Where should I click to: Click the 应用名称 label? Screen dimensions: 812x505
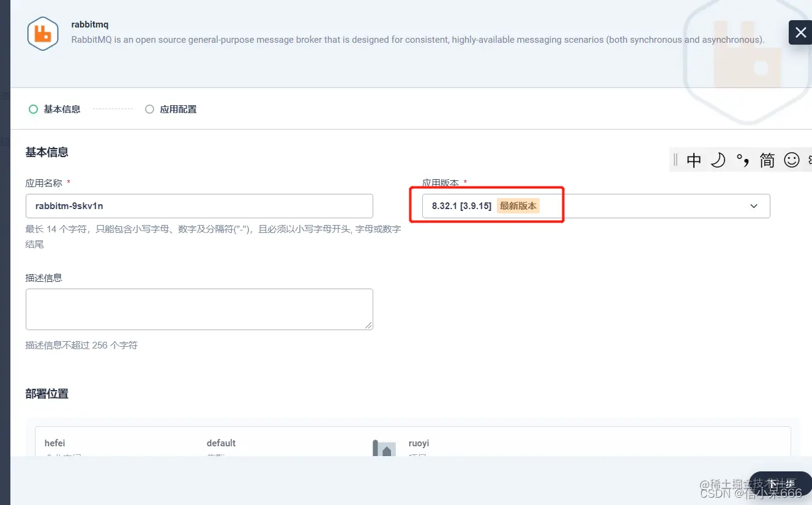43,183
